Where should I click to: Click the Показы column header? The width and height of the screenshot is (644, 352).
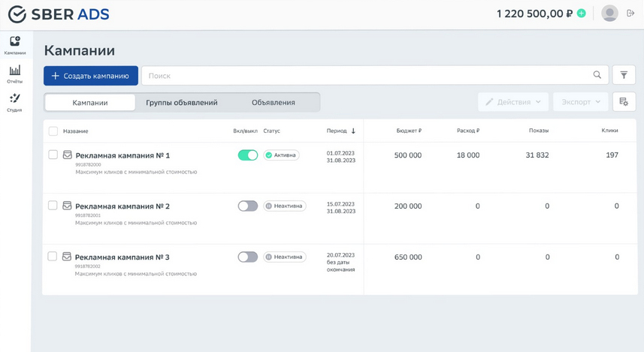click(539, 131)
